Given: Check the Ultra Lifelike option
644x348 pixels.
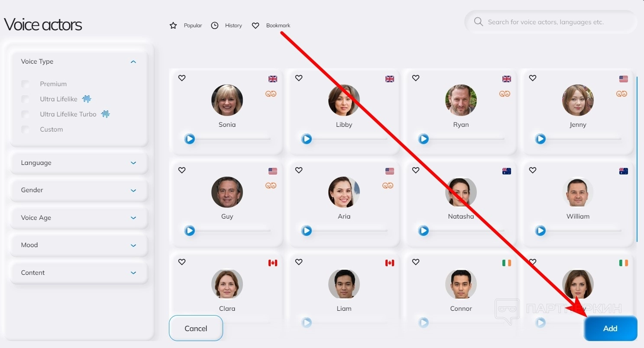Looking at the screenshot, I should click(x=26, y=99).
